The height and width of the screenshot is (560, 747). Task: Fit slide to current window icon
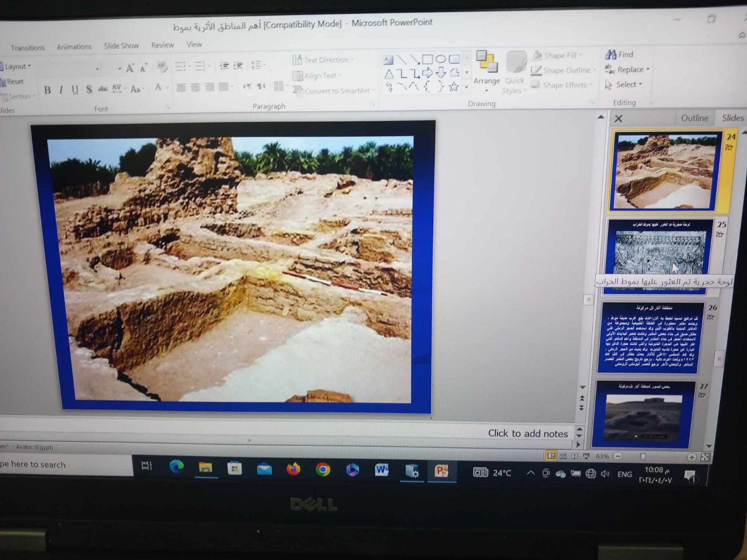(705, 457)
